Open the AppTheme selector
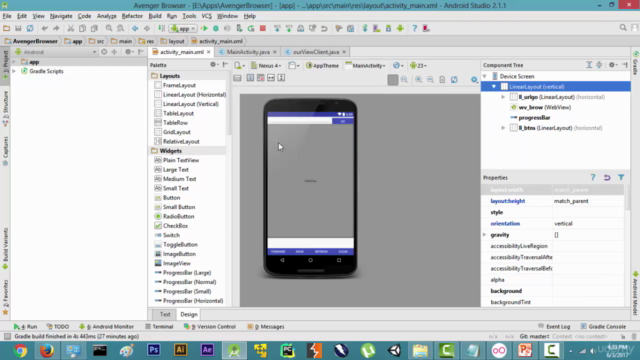This screenshot has height=360, width=640. 322,65
